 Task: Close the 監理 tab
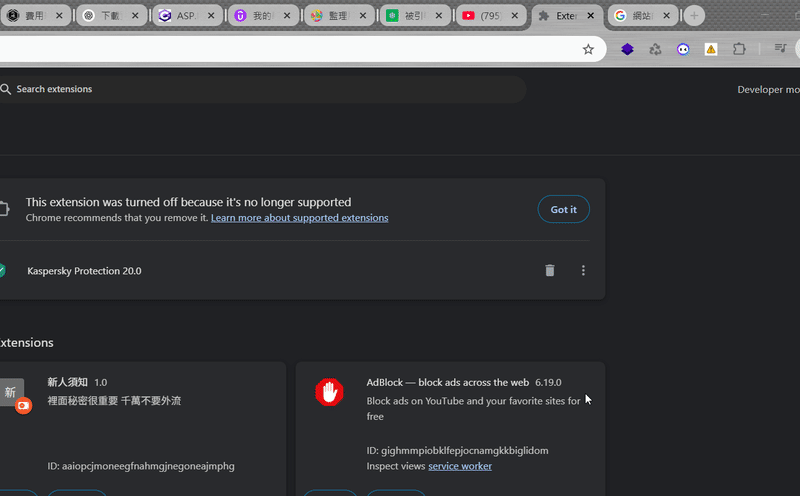pyautogui.click(x=363, y=16)
